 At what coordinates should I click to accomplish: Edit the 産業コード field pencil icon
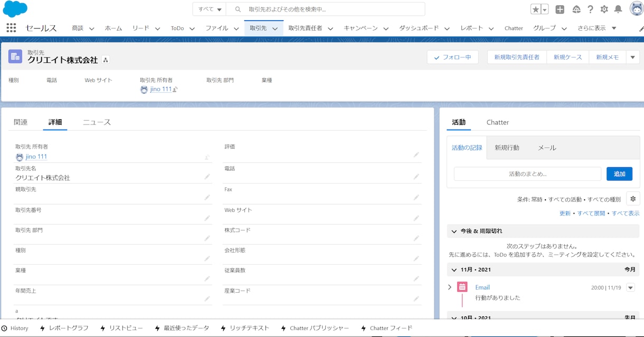click(x=416, y=299)
